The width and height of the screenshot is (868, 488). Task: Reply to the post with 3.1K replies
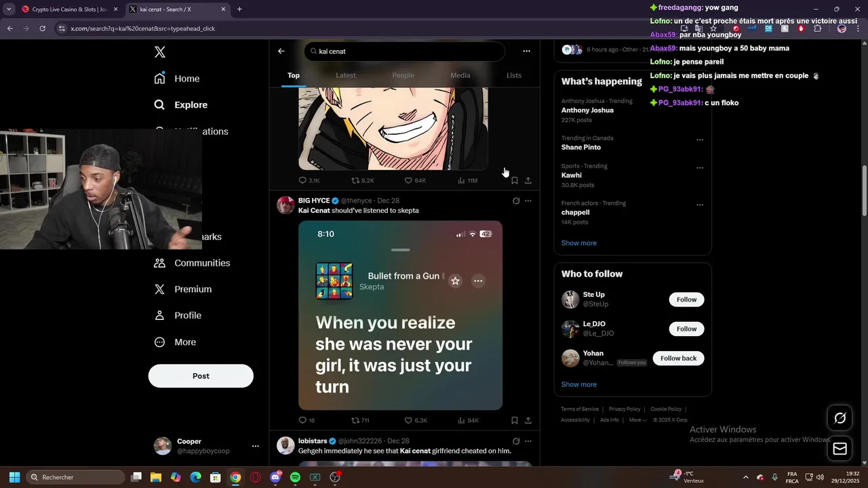click(x=309, y=180)
